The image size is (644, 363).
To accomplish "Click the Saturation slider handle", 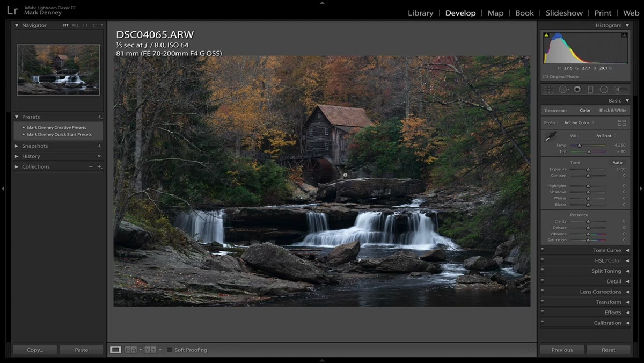I will [588, 240].
